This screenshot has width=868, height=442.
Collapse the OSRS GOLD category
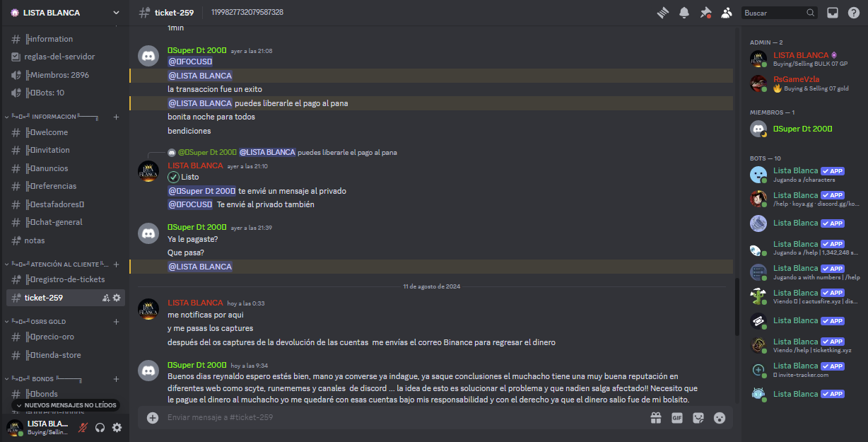click(x=49, y=322)
